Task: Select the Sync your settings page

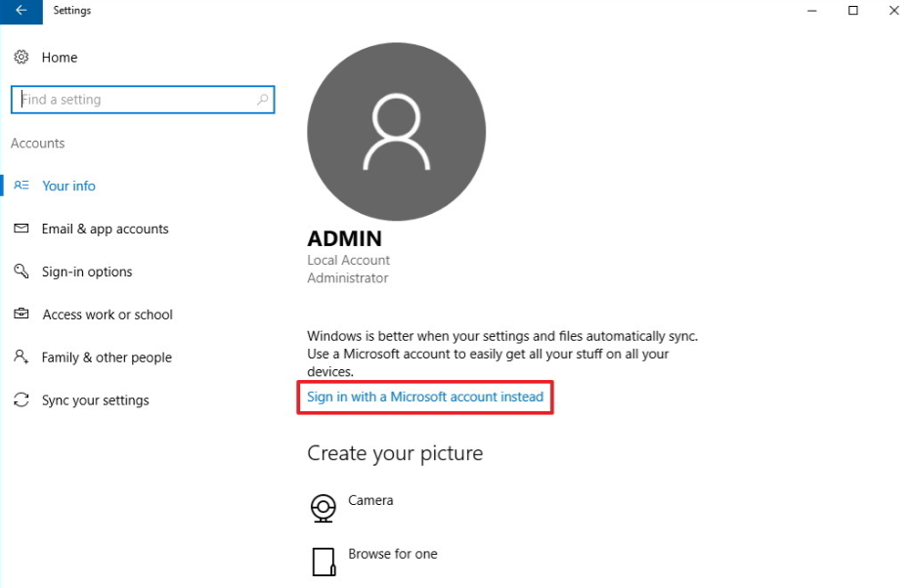Action: (x=95, y=400)
